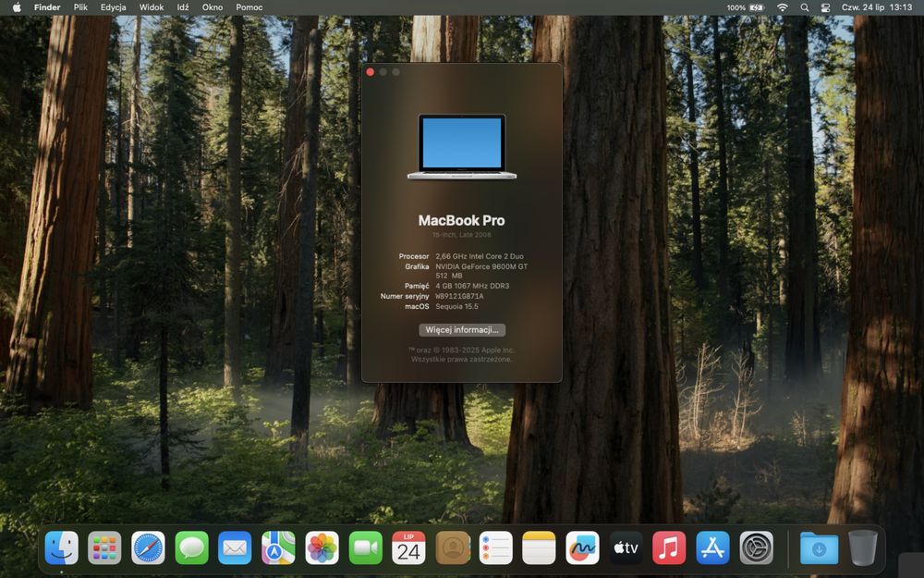Open the Downloads folder in Dock
This screenshot has width=924, height=578.
click(819, 547)
